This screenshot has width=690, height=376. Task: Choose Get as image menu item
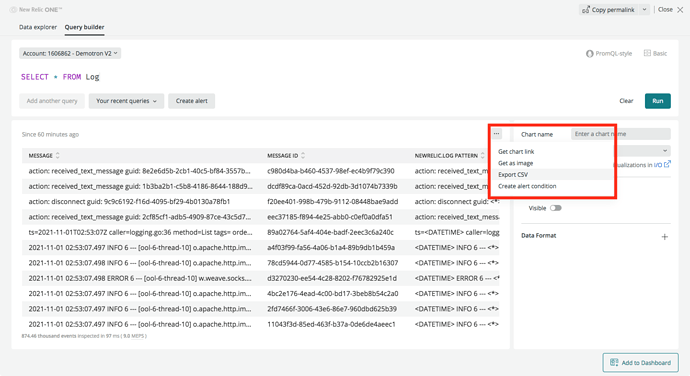click(x=515, y=163)
